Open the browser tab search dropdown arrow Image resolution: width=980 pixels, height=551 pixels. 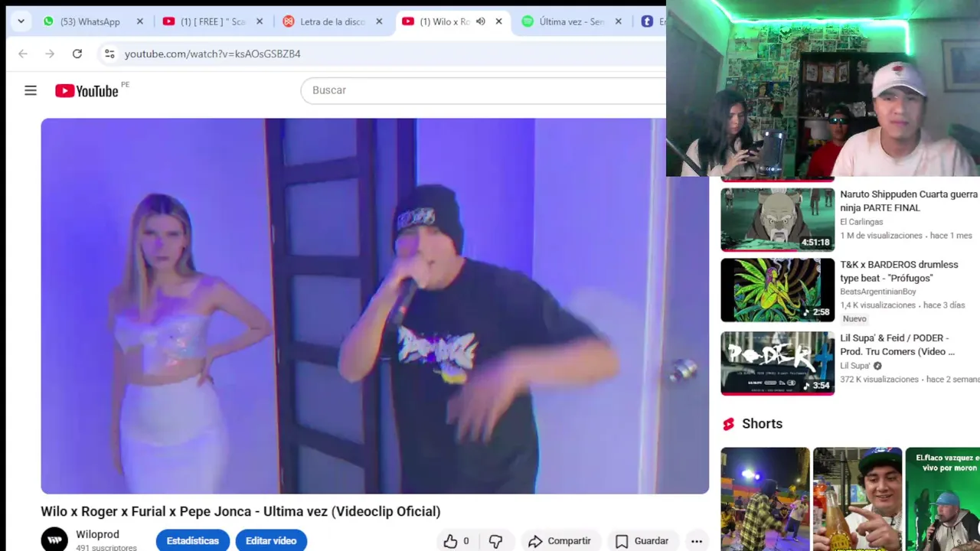tap(21, 21)
